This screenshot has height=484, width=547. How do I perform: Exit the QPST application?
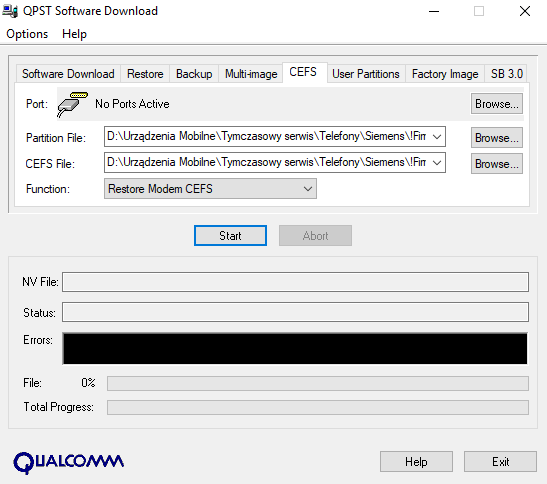[x=500, y=462]
